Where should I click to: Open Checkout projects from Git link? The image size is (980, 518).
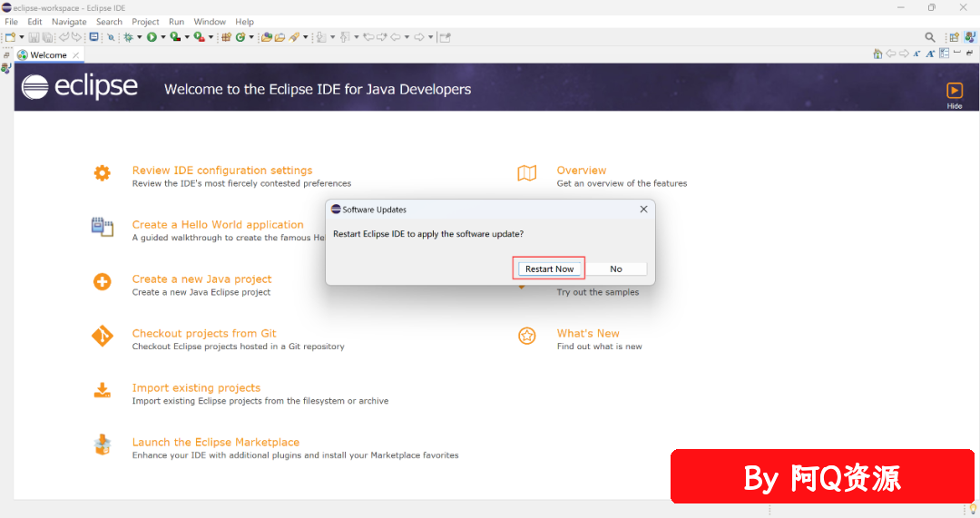pyautogui.click(x=204, y=333)
